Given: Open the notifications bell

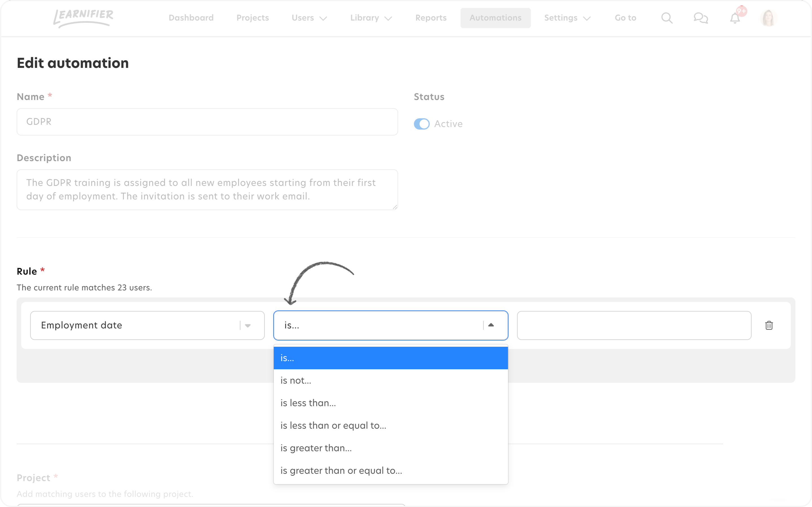Looking at the screenshot, I should [735, 18].
